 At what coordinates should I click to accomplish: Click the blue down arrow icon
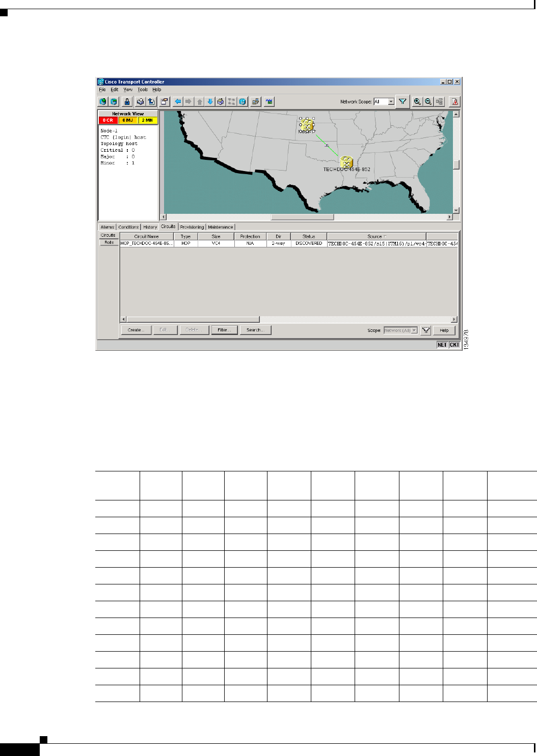(x=210, y=102)
